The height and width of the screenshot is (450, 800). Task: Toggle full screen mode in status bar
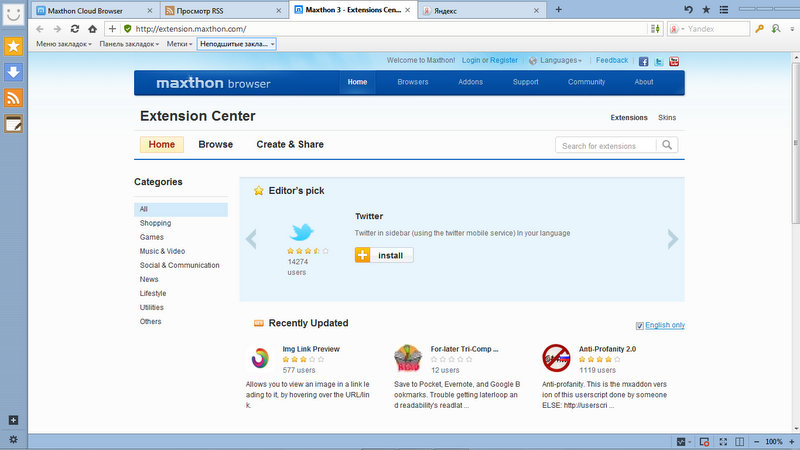pyautogui.click(x=723, y=442)
